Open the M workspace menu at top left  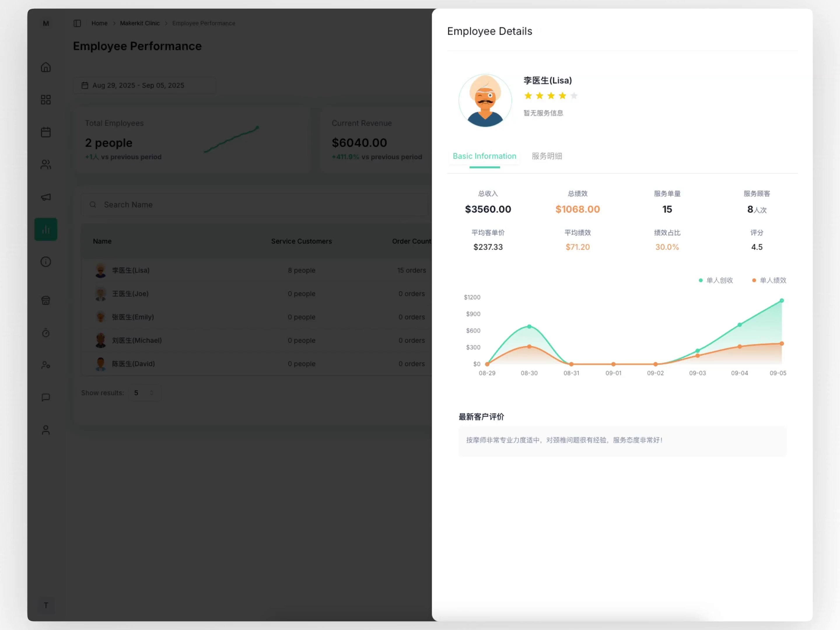45,23
